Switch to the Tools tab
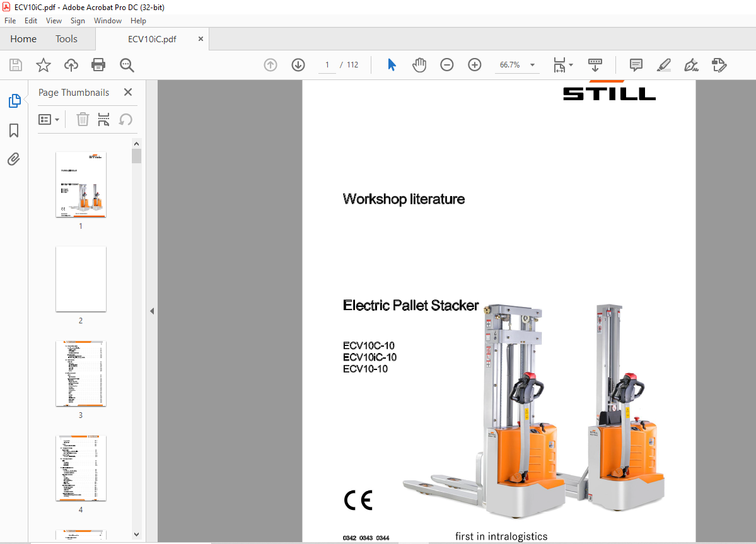This screenshot has height=544, width=756. (66, 39)
